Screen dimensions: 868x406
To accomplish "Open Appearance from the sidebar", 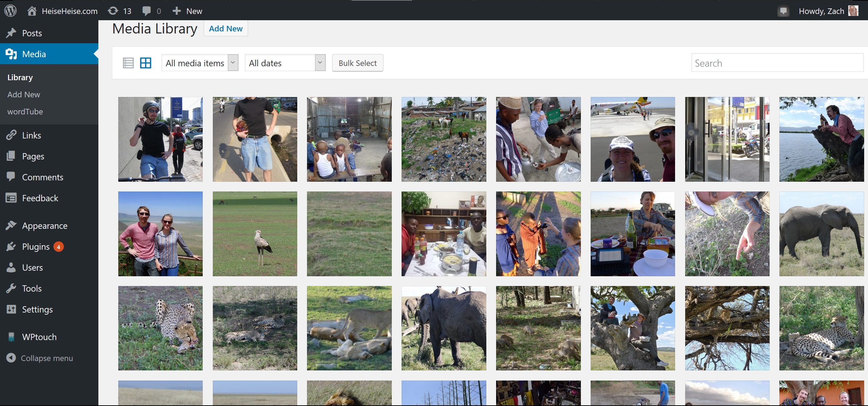I will (x=45, y=226).
